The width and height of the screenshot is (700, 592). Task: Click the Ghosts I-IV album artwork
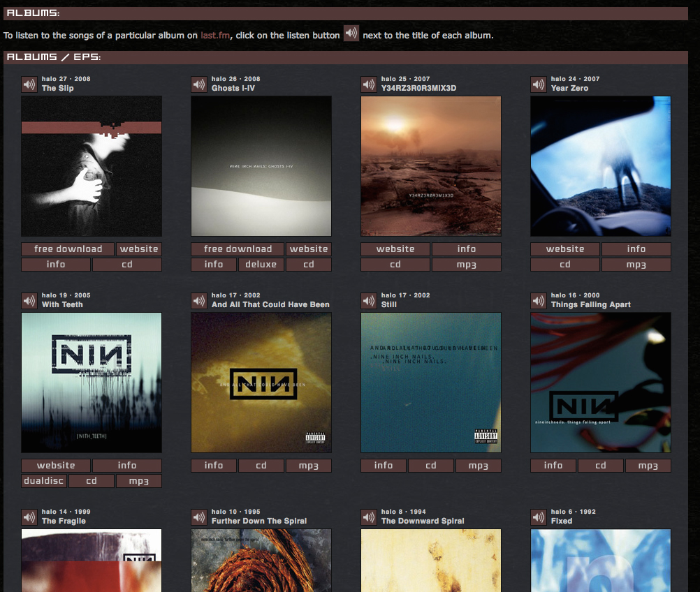(x=261, y=166)
